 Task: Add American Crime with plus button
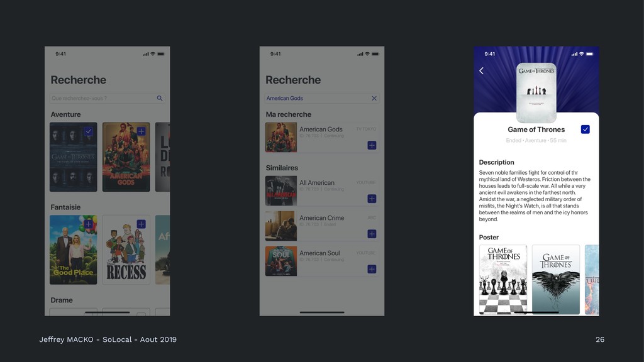click(372, 234)
